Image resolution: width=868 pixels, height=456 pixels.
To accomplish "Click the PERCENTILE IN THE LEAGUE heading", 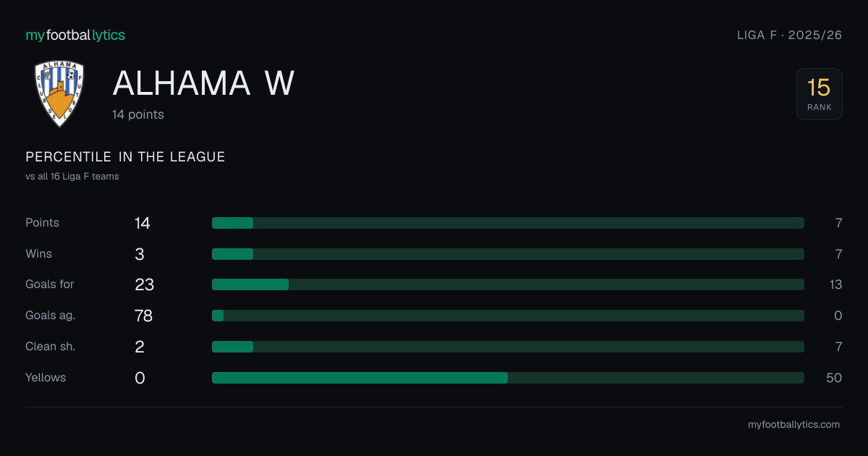I will tap(125, 157).
